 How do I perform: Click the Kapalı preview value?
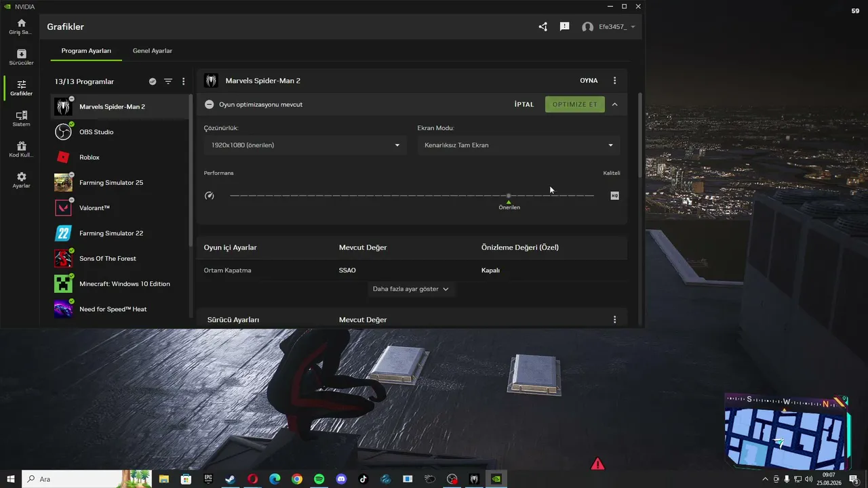click(x=490, y=270)
